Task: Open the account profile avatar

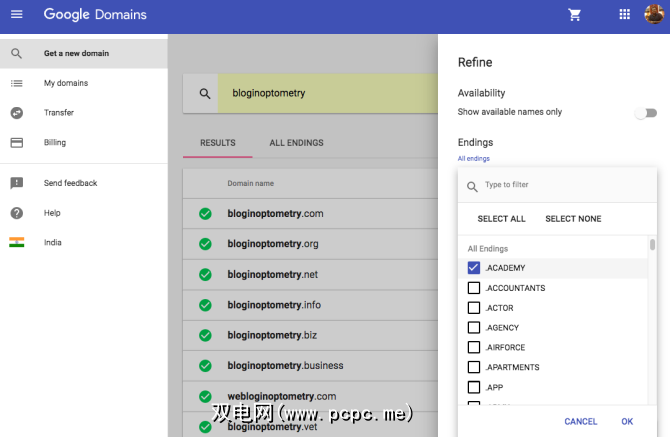Action: pyautogui.click(x=654, y=14)
